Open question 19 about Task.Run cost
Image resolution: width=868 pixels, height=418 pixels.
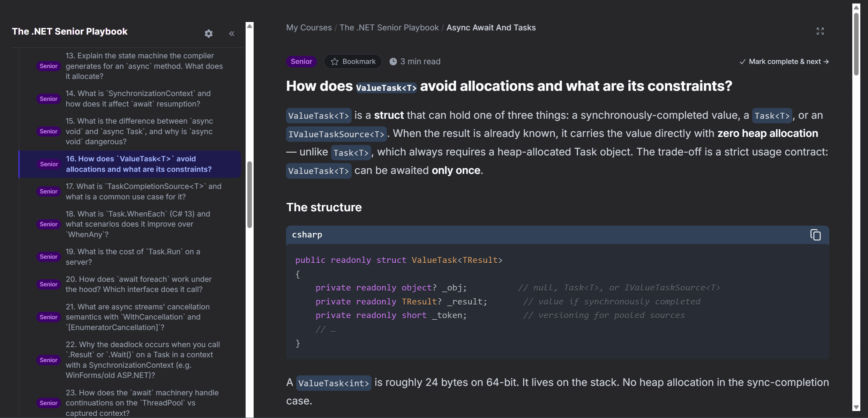(x=130, y=257)
